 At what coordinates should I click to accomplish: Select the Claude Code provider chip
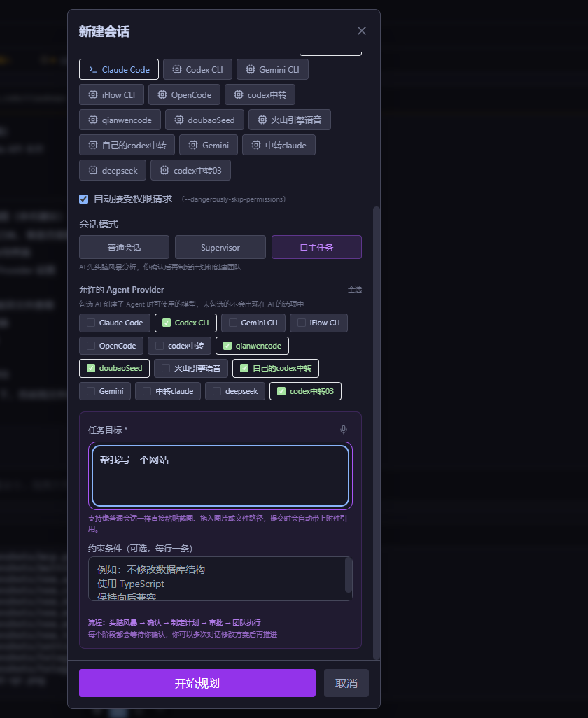coord(118,70)
